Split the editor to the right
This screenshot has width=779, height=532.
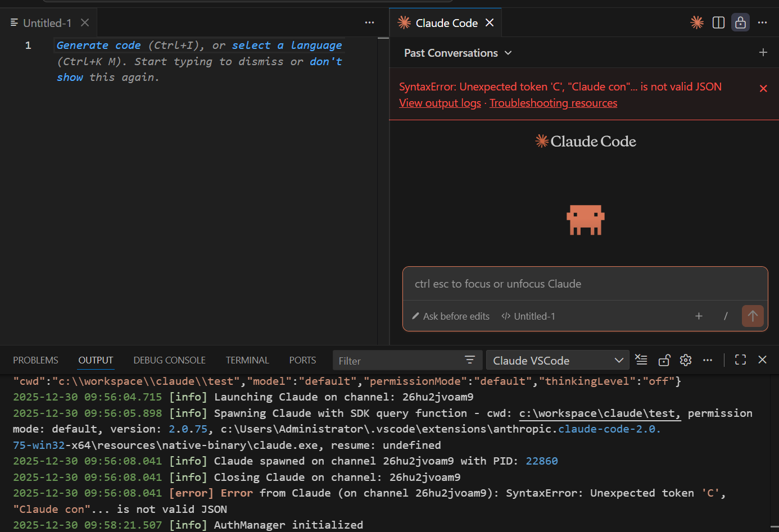pos(718,22)
